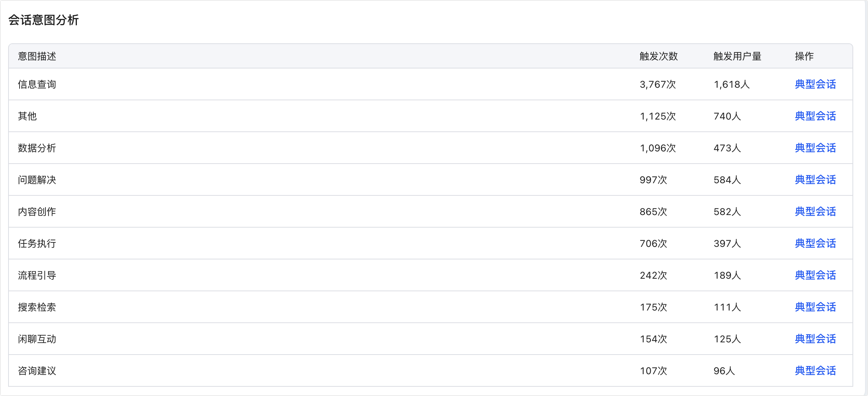Viewport: 868px width, 396px height.
Task: Click the 会话意图分析 page title
Action: coord(43,20)
